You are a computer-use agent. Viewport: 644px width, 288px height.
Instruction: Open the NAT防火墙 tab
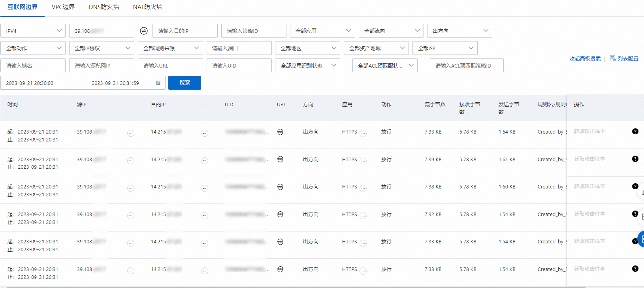tap(148, 7)
